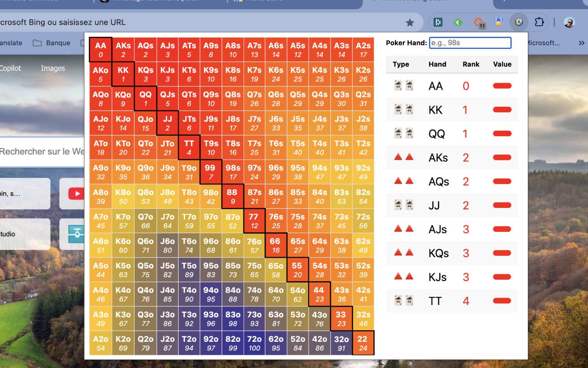The height and width of the screenshot is (368, 588).
Task: Click the red value bar for AA
Action: (x=502, y=86)
